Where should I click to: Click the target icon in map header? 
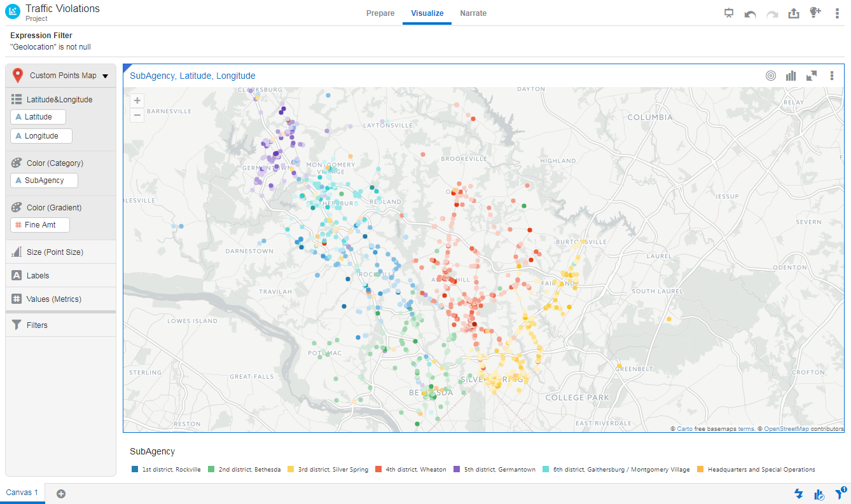[x=771, y=76]
